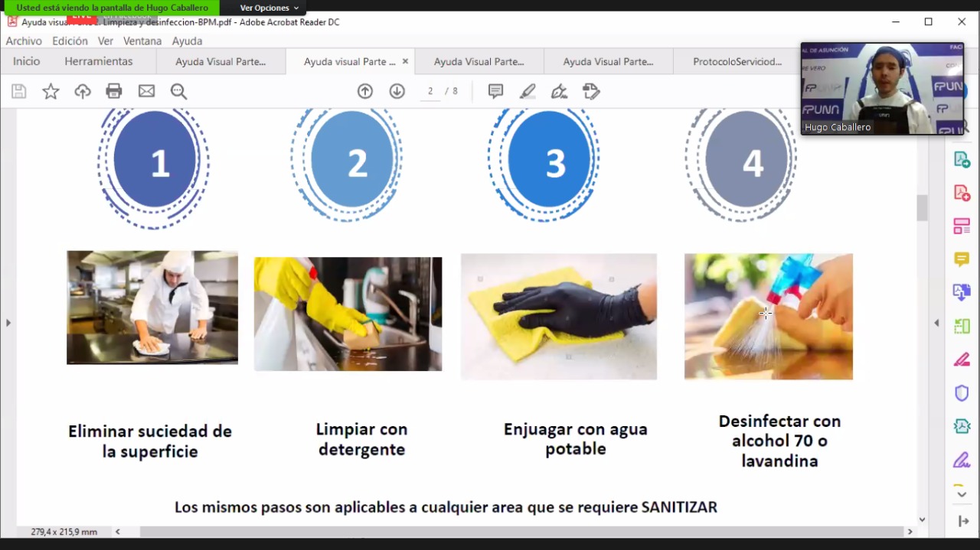Viewport: 980px width, 550px height.
Task: Click the page number input field
Action: tap(430, 92)
